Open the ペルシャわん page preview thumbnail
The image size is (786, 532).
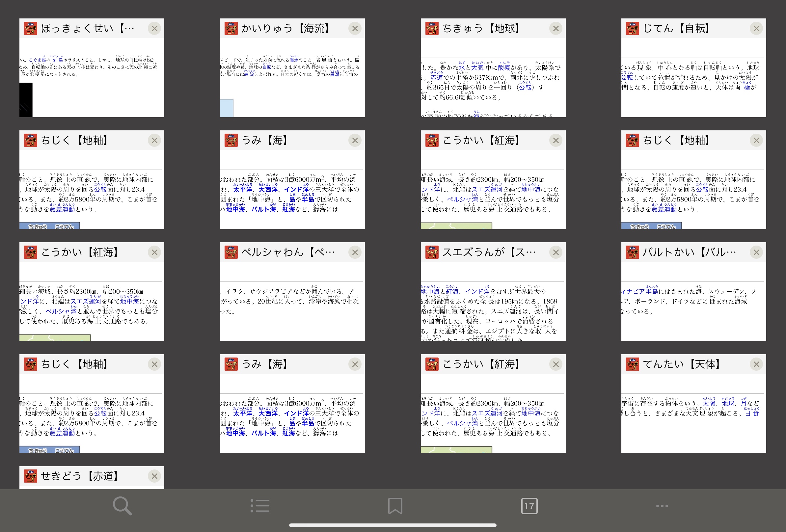tap(292, 301)
